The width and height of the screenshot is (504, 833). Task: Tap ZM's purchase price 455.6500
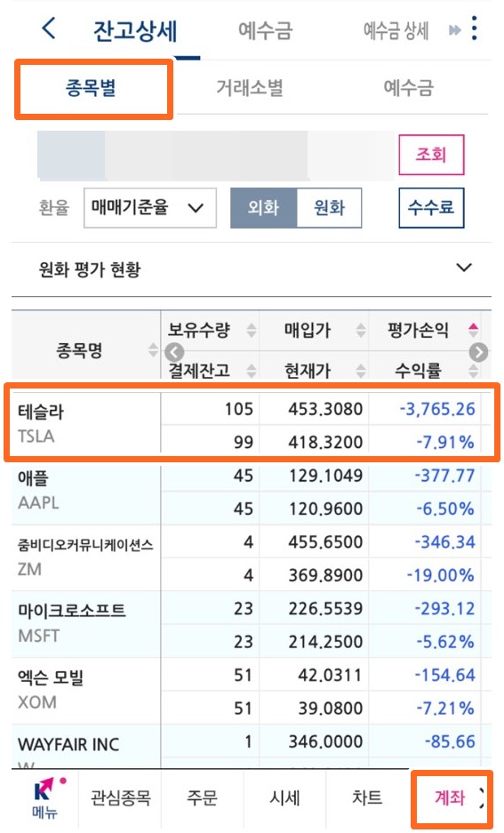325,542
